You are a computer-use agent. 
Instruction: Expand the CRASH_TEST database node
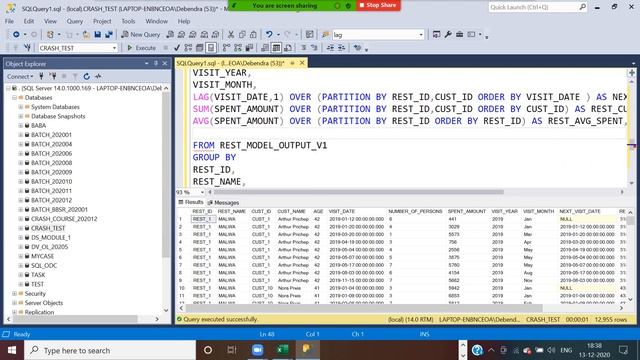(x=20, y=228)
